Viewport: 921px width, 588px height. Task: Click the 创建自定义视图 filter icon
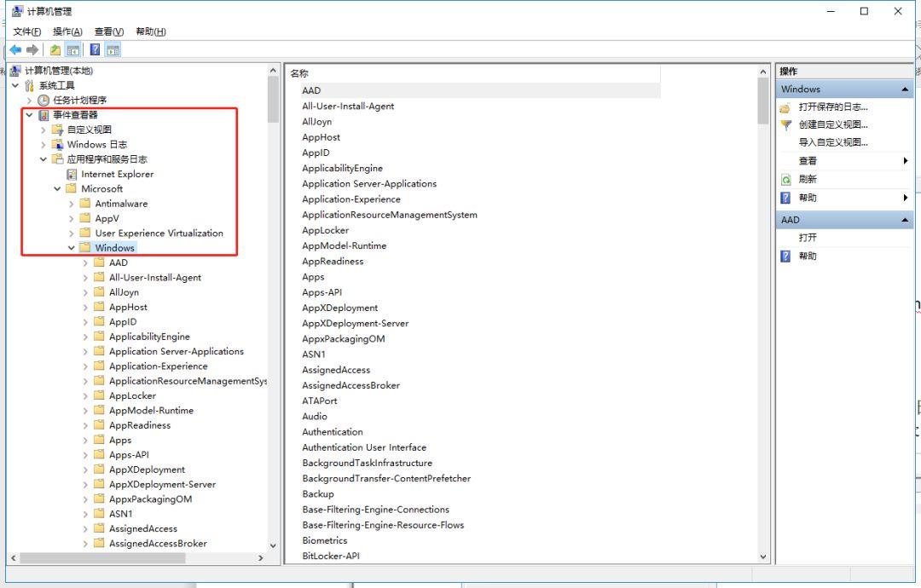pos(786,124)
